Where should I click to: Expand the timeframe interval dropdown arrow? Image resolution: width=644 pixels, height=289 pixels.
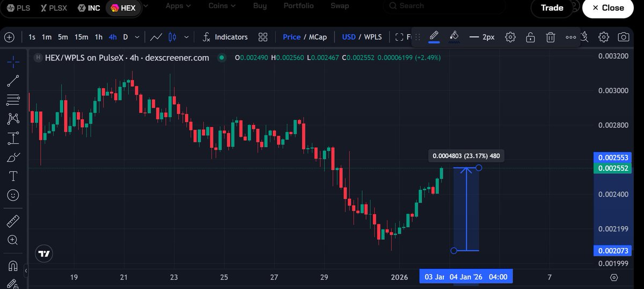(137, 37)
